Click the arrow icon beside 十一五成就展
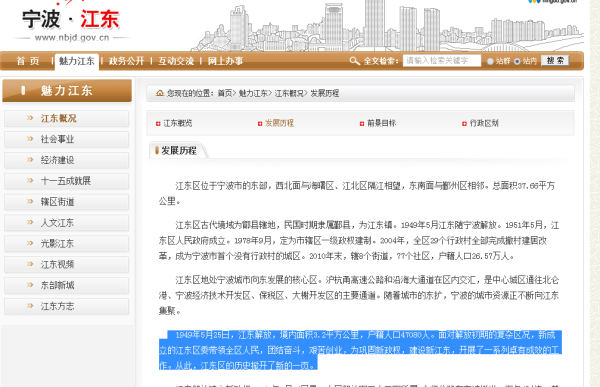Viewport: 600px width, 387px height. click(x=30, y=181)
